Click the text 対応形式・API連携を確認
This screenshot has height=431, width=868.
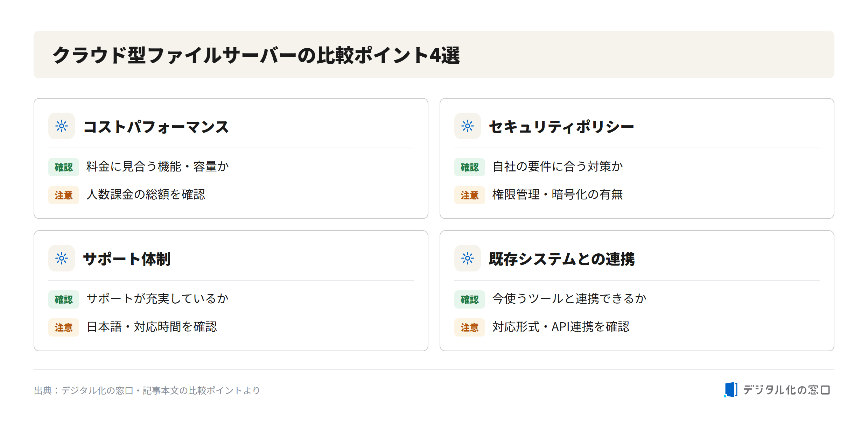(561, 327)
